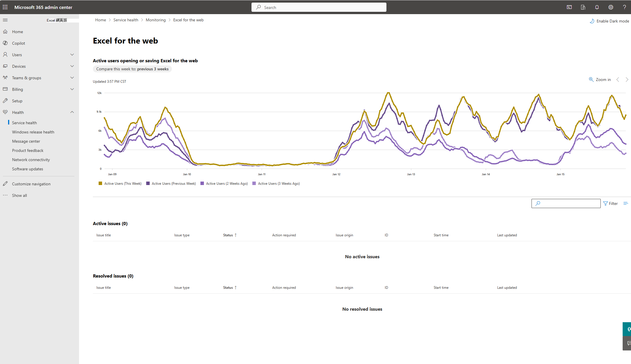
Task: Click Customize navigation link
Action: pyautogui.click(x=31, y=184)
